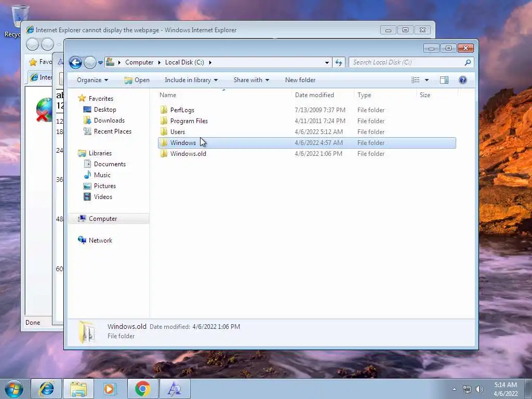Click the volume speaker tray icon

(x=480, y=390)
